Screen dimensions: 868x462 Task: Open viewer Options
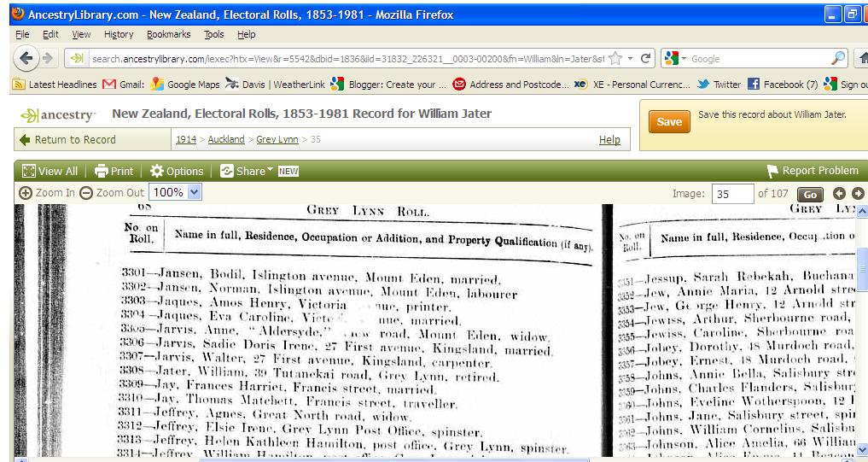[177, 171]
